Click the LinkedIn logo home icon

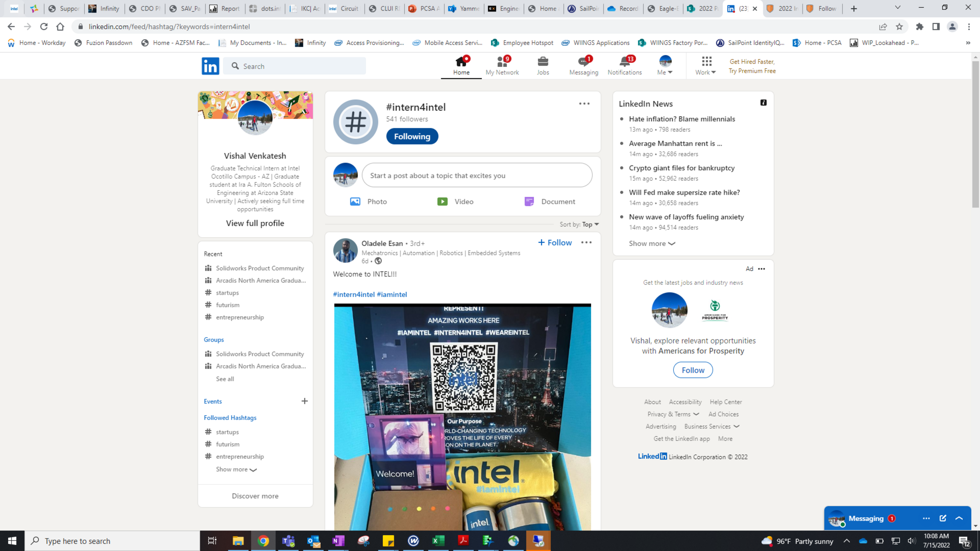(x=211, y=66)
